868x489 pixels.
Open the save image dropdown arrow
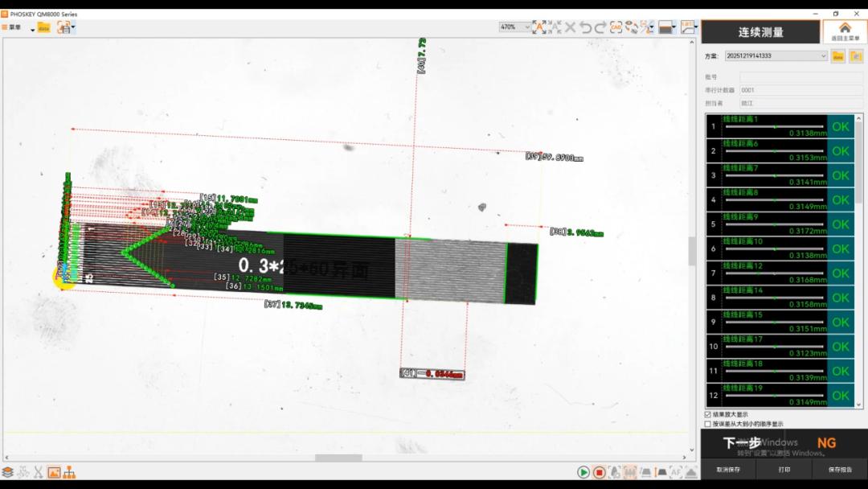click(73, 27)
